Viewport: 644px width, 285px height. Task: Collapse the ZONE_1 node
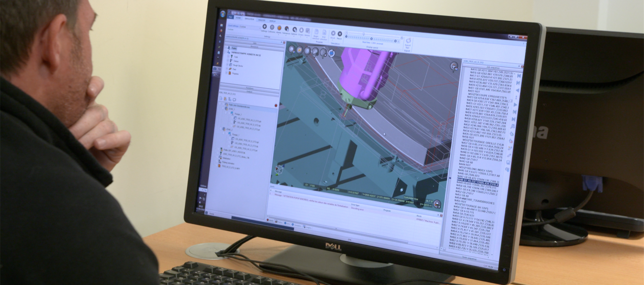pyautogui.click(x=223, y=108)
